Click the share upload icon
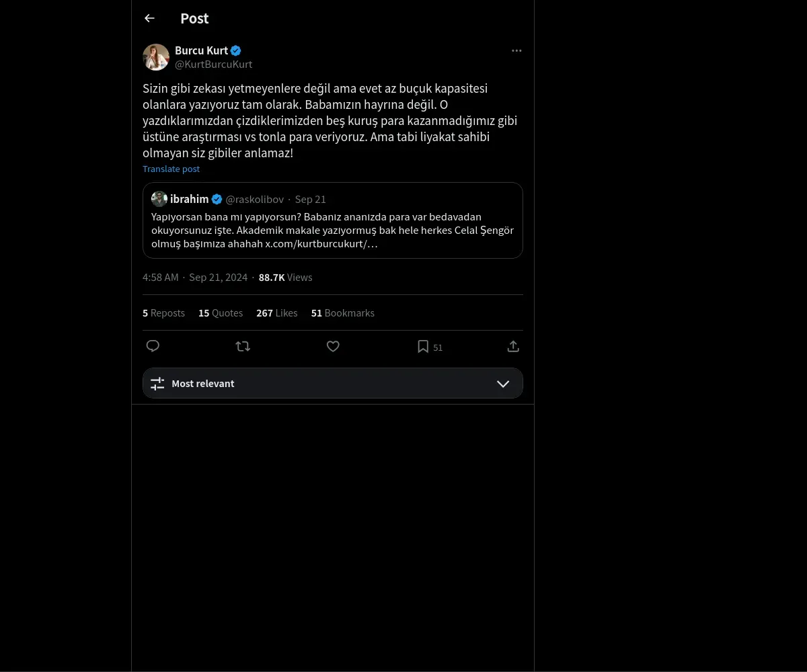Screen dimensions: 807x672 [x=513, y=346]
